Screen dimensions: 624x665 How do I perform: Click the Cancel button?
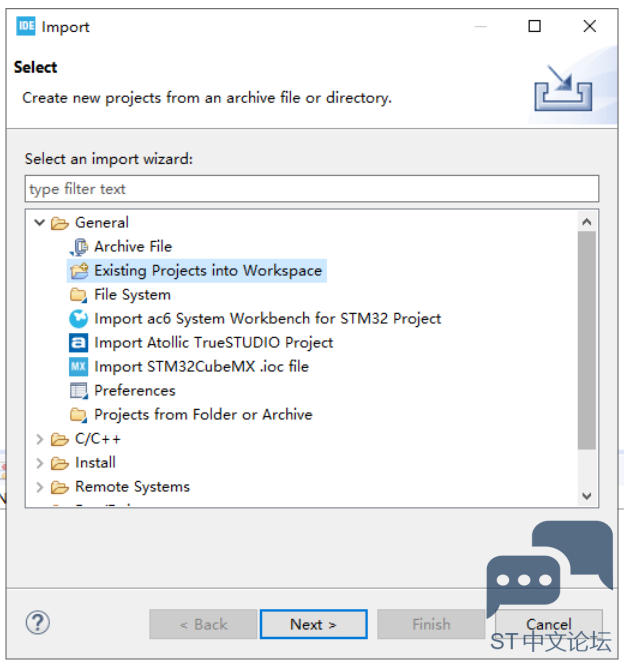click(548, 624)
